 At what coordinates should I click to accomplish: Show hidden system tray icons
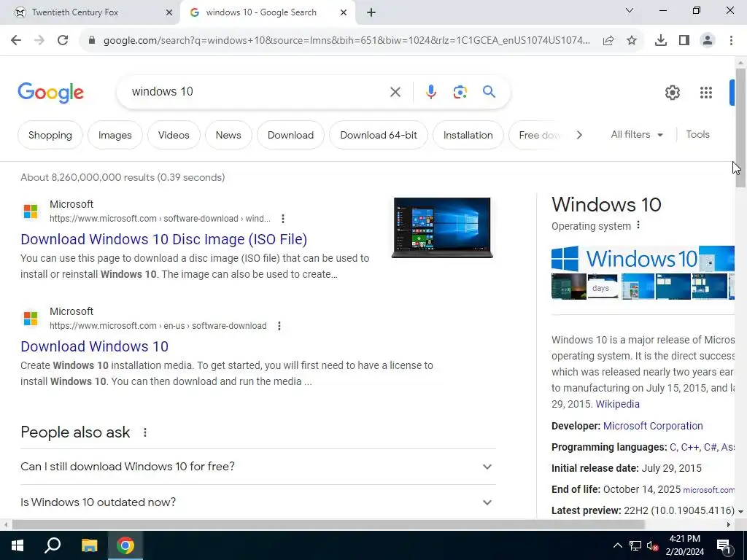pyautogui.click(x=617, y=545)
